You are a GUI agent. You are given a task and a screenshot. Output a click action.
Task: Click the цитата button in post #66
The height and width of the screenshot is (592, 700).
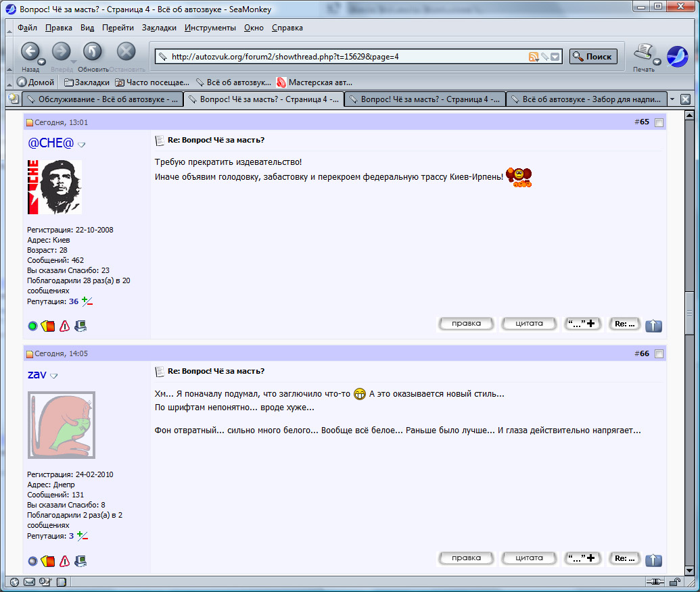pyautogui.click(x=529, y=558)
